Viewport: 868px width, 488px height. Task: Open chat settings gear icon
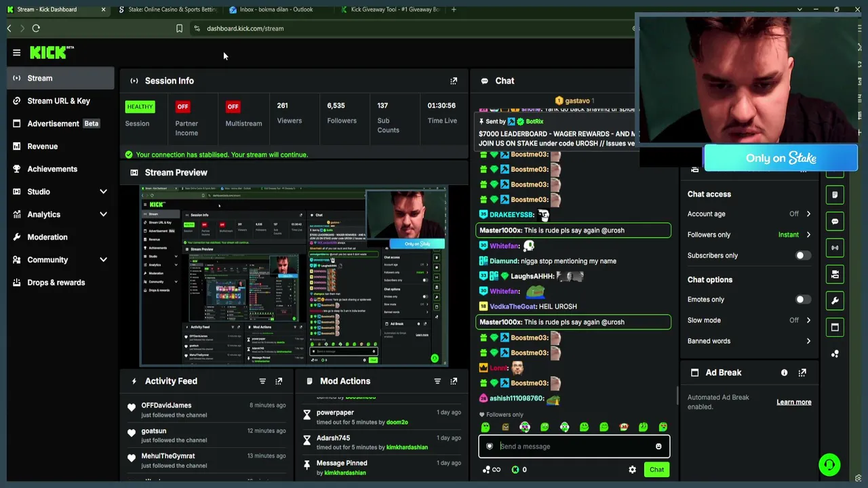(x=632, y=470)
